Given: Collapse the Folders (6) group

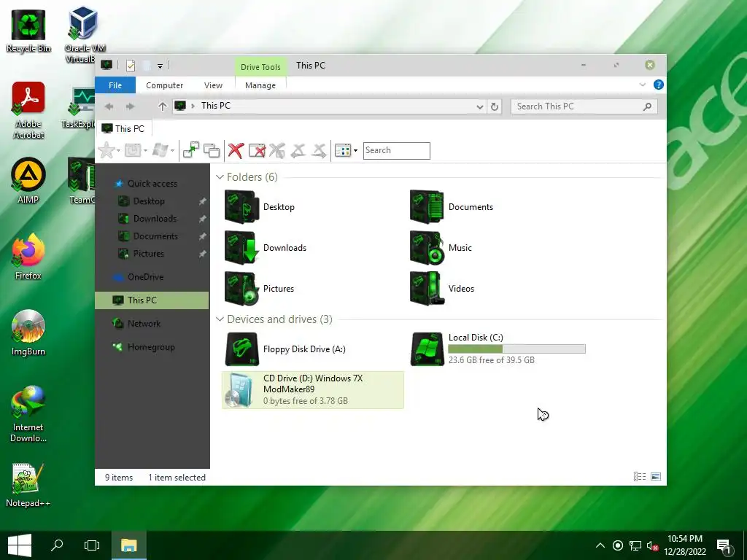Looking at the screenshot, I should (x=220, y=177).
